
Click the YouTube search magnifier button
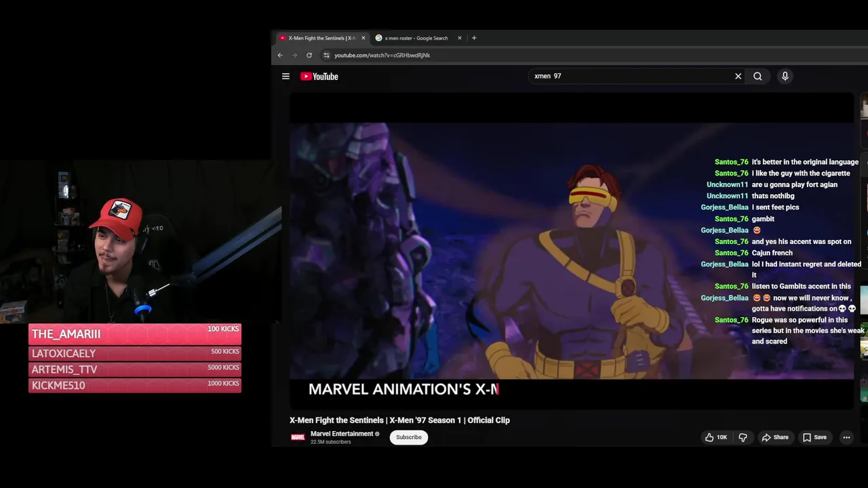757,77
